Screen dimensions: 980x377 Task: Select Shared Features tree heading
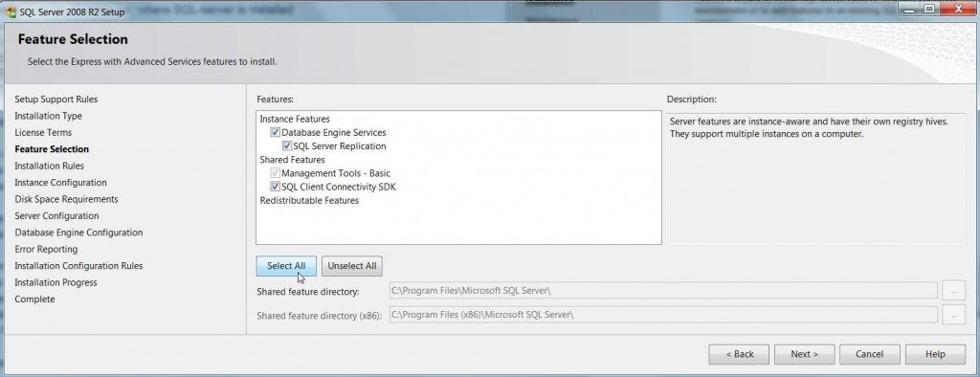293,160
